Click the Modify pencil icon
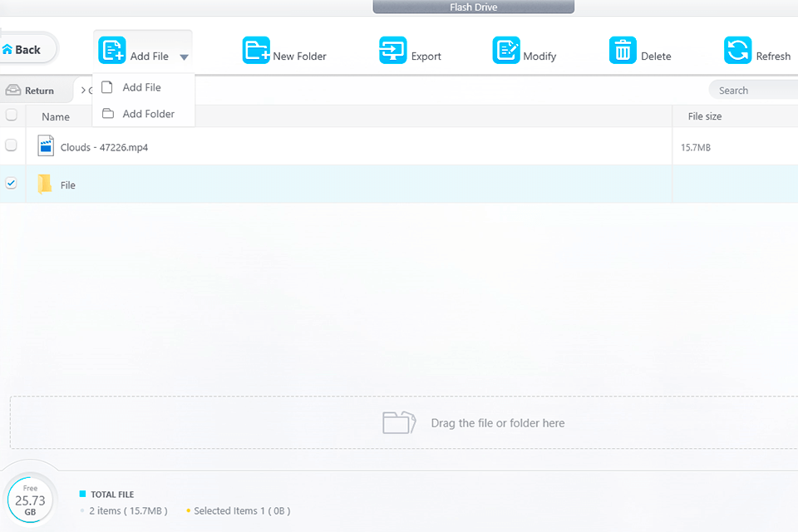798x532 pixels. (x=506, y=51)
